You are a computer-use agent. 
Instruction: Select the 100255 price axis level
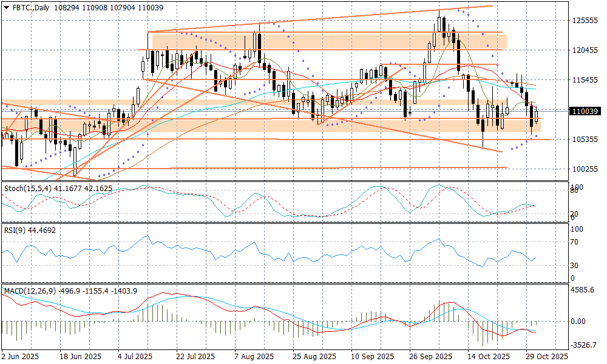(585, 169)
